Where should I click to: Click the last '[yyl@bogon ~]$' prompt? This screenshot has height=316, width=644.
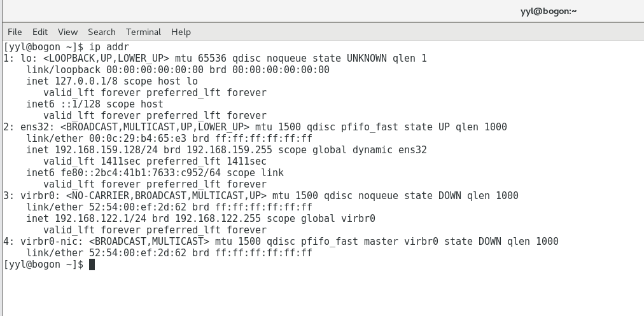pyautogui.click(x=43, y=264)
